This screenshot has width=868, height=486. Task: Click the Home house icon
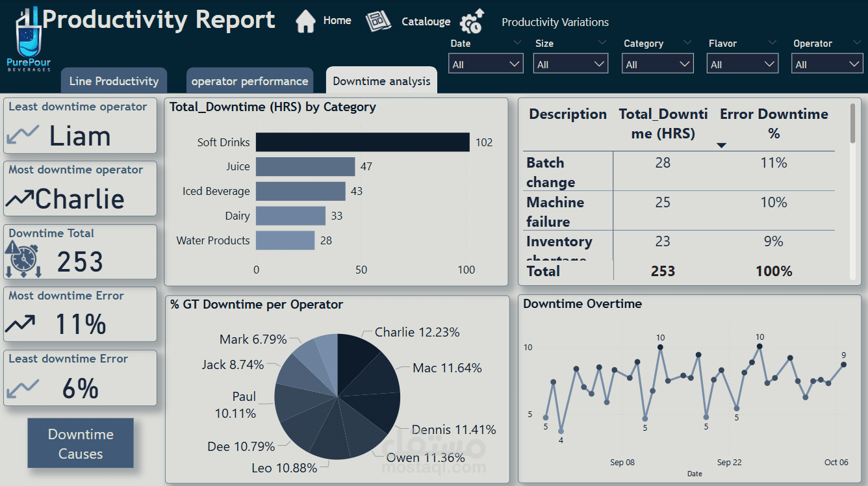point(305,21)
